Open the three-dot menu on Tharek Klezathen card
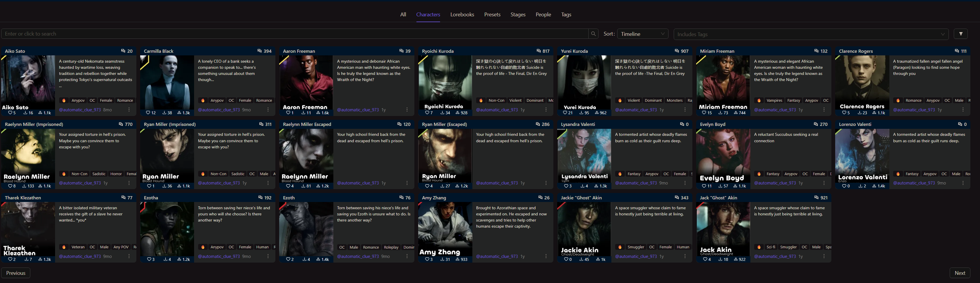 pos(129,256)
